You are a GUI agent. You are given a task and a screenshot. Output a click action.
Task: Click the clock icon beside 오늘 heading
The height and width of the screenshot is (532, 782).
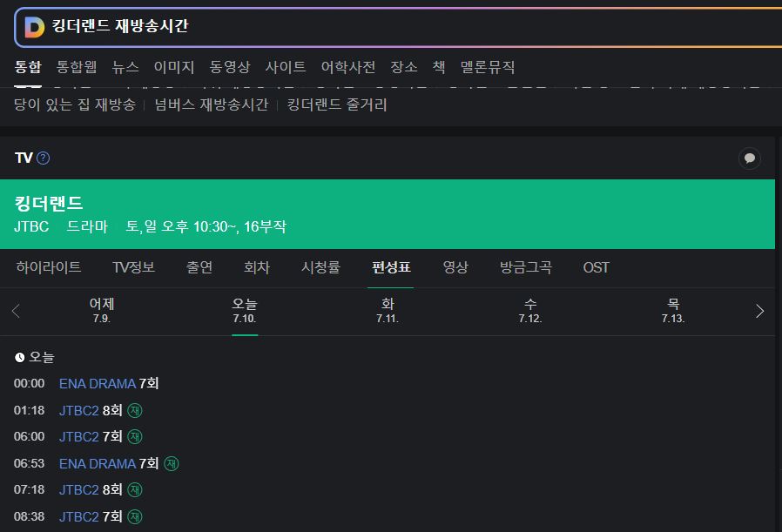click(20, 358)
